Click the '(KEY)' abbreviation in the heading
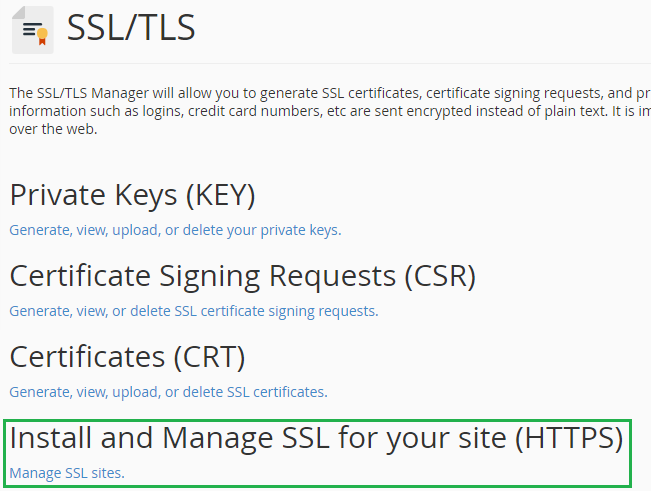This screenshot has height=491, width=651. [220, 195]
